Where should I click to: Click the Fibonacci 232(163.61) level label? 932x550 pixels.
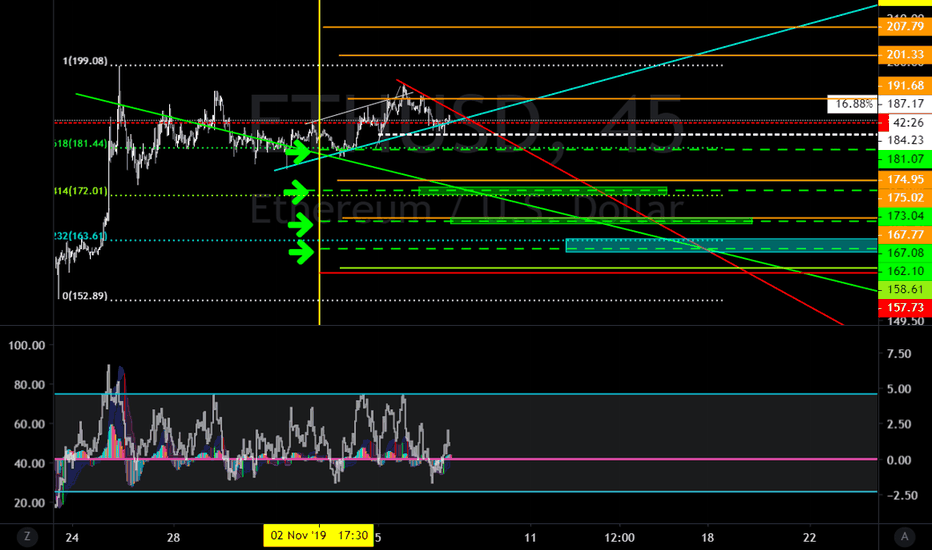(81, 236)
